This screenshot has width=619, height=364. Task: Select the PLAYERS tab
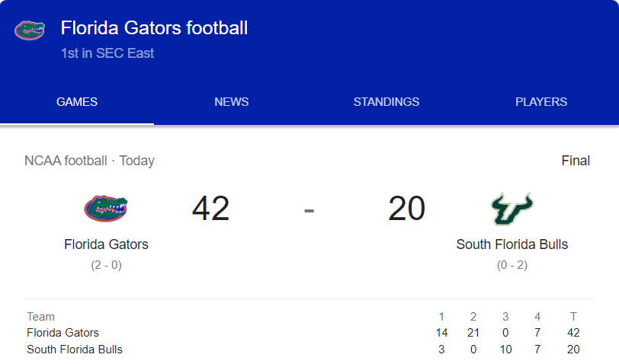point(541,102)
